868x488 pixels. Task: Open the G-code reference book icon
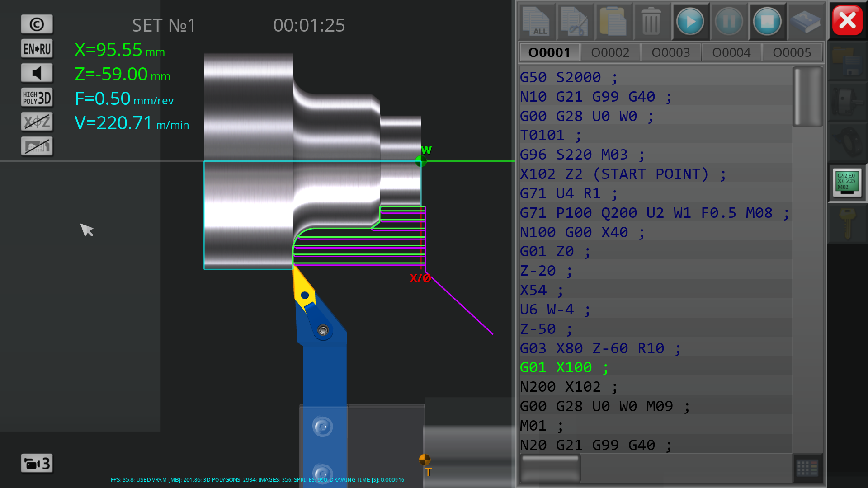(x=805, y=21)
